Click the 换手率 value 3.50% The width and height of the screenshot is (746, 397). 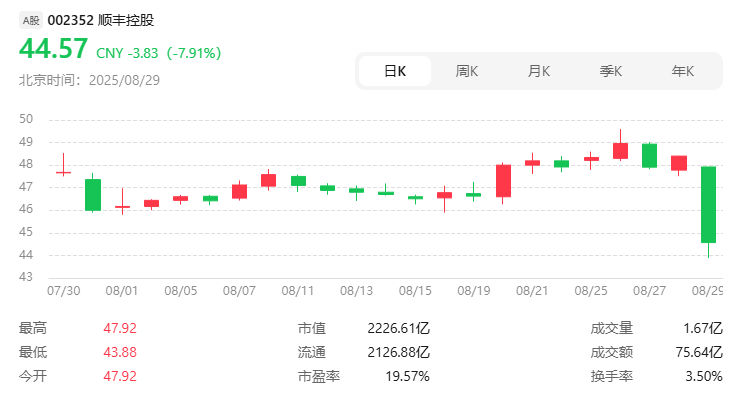pyautogui.click(x=704, y=376)
